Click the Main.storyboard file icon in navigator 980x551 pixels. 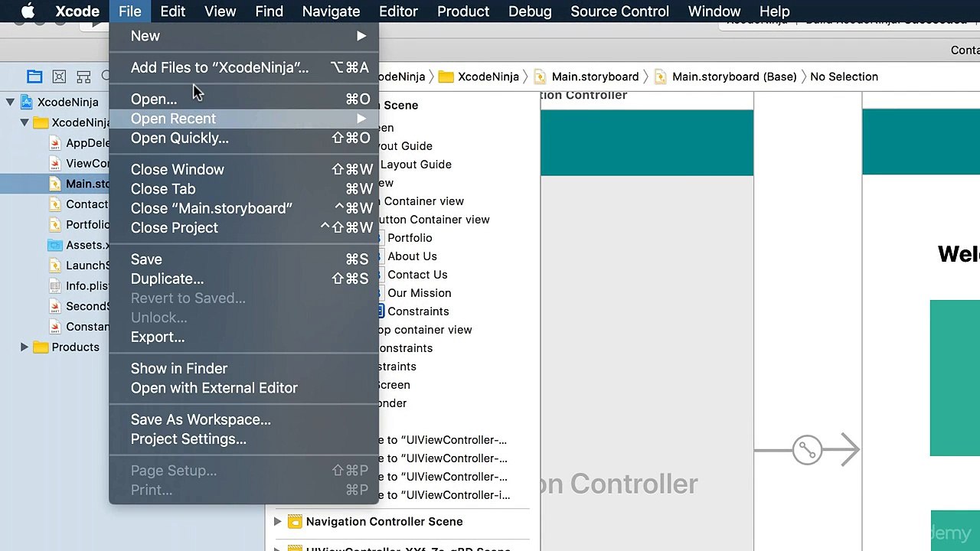pyautogui.click(x=54, y=184)
